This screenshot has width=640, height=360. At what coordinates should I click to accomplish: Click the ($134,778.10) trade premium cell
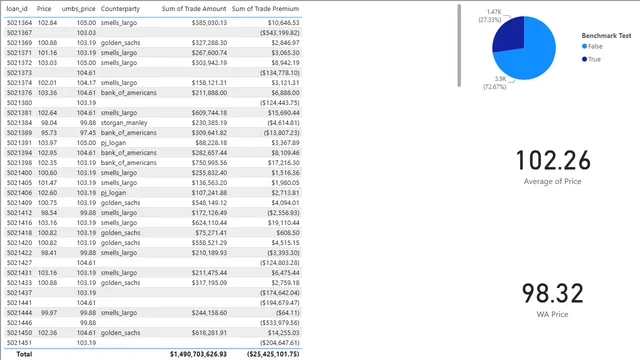(280, 73)
